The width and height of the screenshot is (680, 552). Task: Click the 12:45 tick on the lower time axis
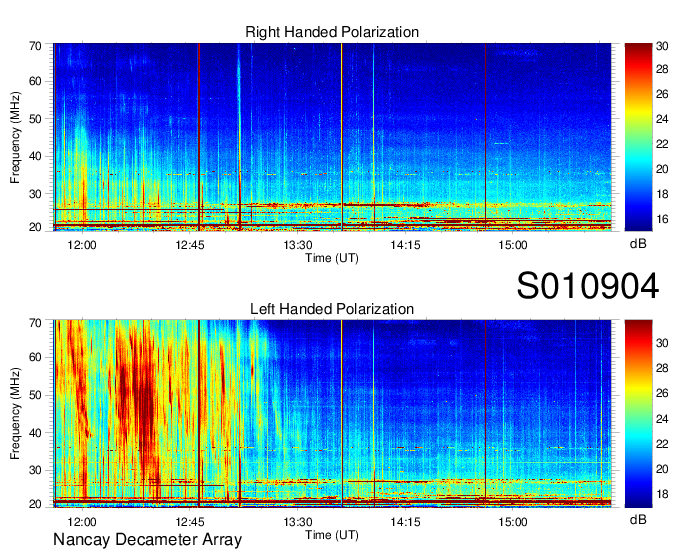(x=190, y=522)
